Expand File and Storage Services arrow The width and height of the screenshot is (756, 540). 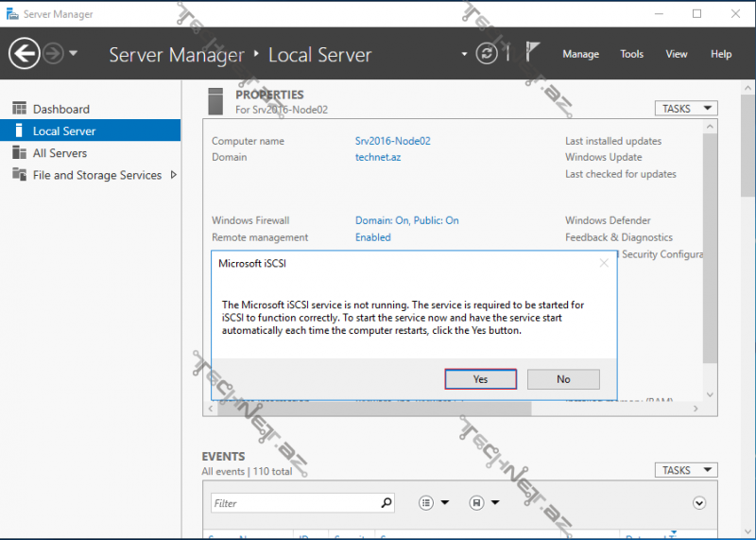[x=173, y=175]
